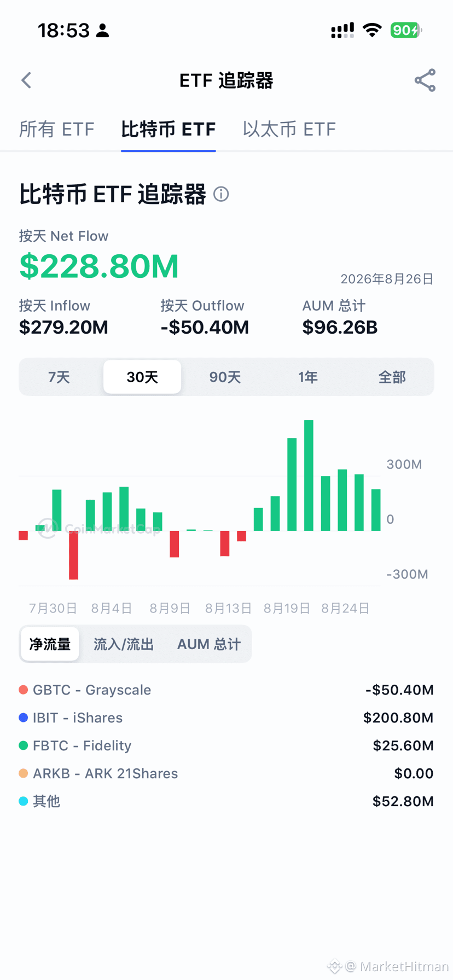The height and width of the screenshot is (980, 453).
Task: Check the Wi-Fi status icon
Action: (x=373, y=30)
